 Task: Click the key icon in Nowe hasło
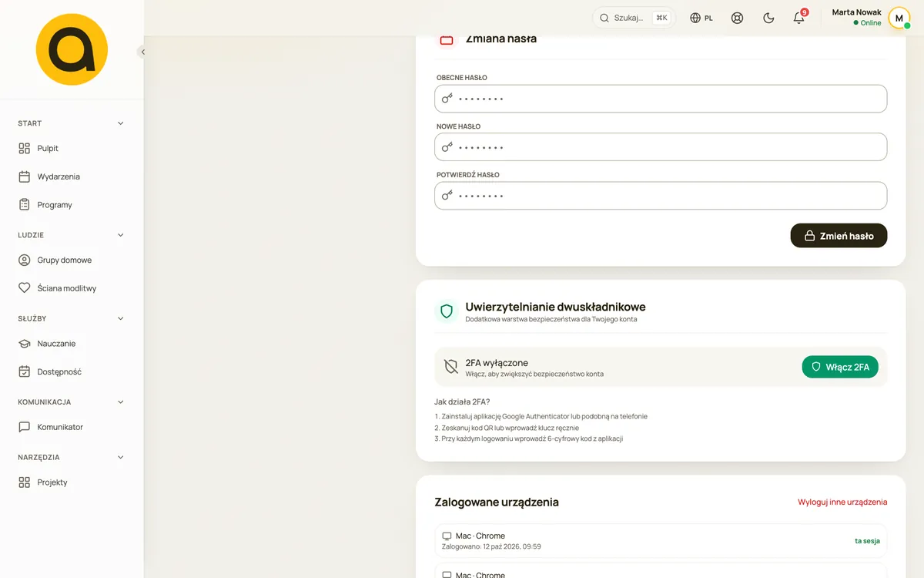coord(447,146)
